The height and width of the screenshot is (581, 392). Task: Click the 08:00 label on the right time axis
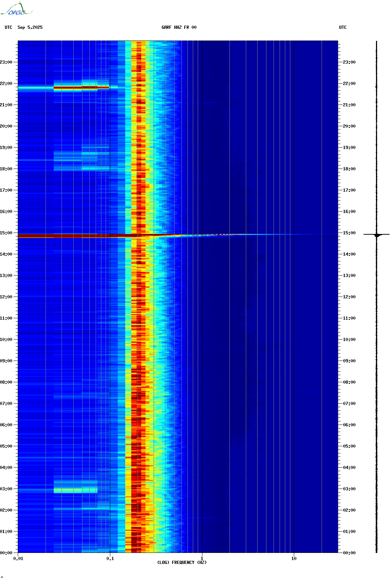coord(349,382)
